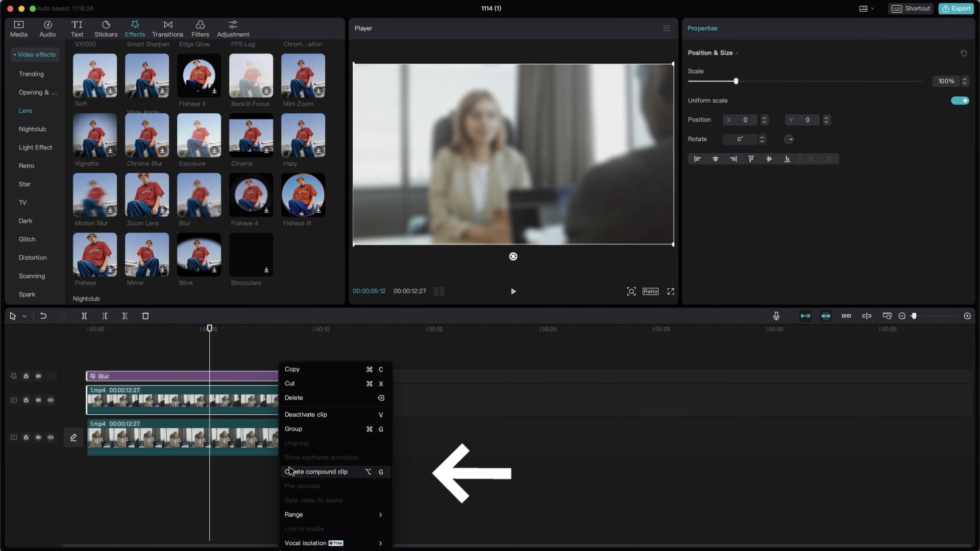Enable Uniform scale toggle in Properties
The width and height of the screenshot is (980, 551).
960,100
